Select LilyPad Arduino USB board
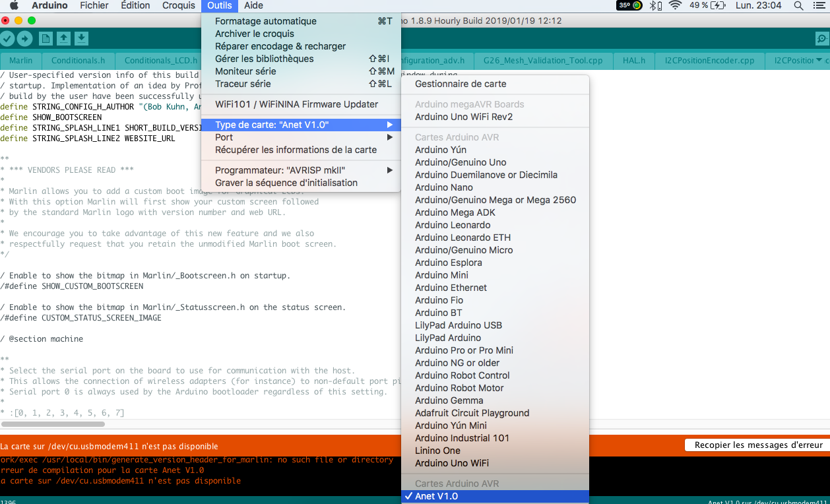The image size is (830, 504). click(x=495, y=325)
